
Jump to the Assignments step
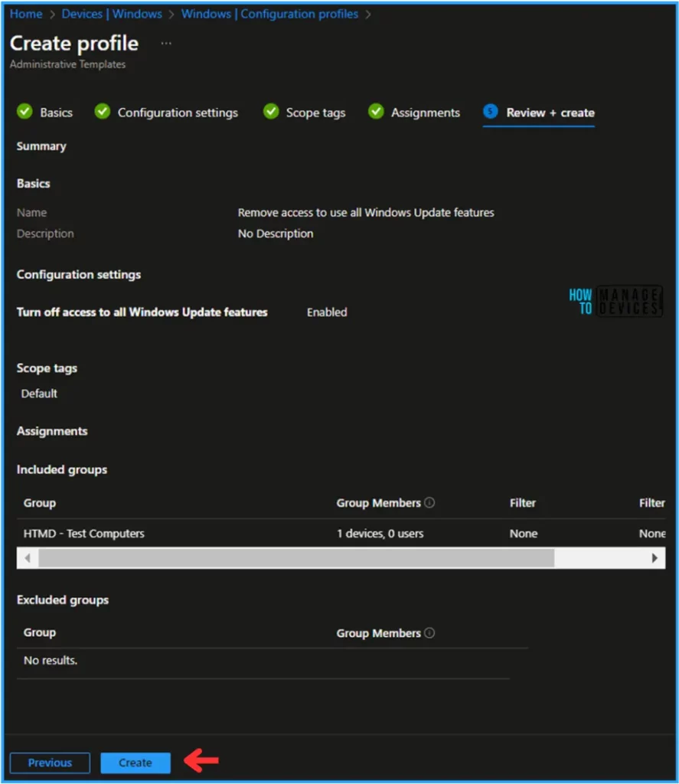[x=425, y=113]
